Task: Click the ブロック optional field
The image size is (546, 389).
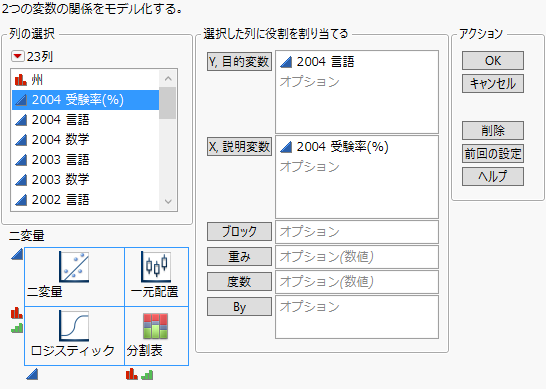Action: pos(357,232)
